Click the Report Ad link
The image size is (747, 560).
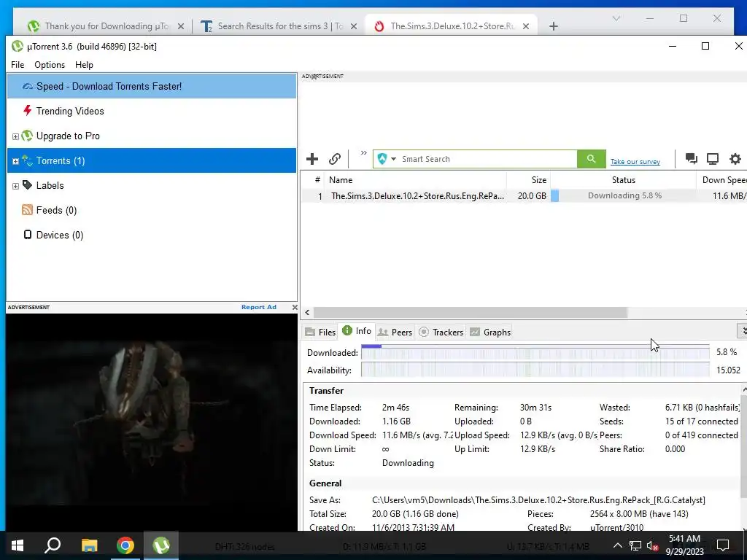click(259, 307)
